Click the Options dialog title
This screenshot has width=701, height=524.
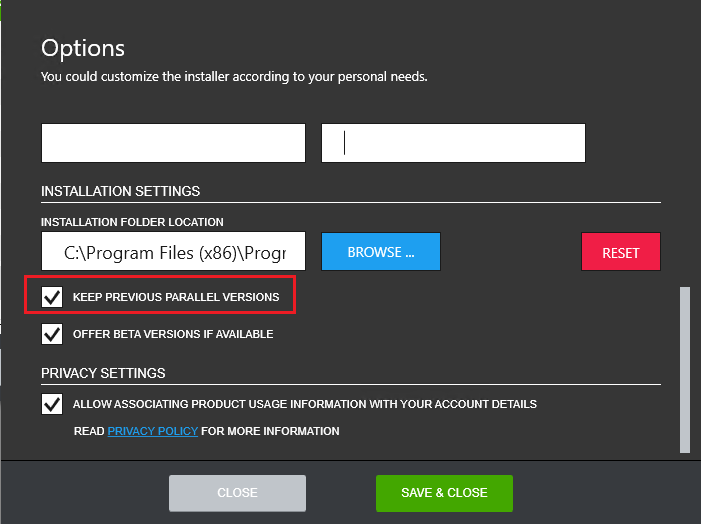(83, 48)
